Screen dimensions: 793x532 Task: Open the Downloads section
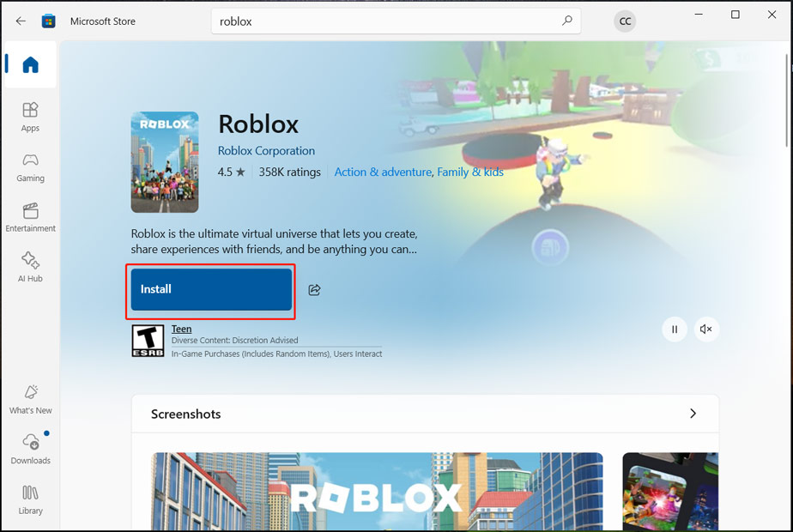30,449
